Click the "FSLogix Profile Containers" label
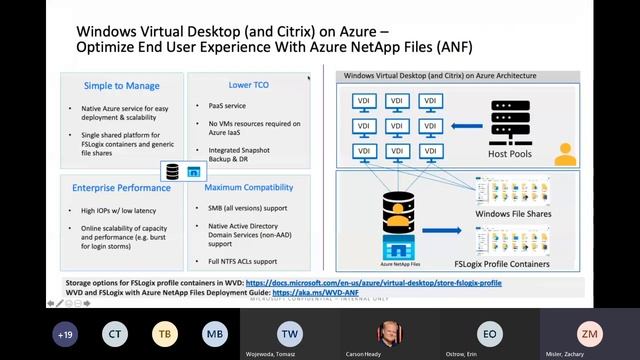Viewport: 640px width, 360px height. 502,264
